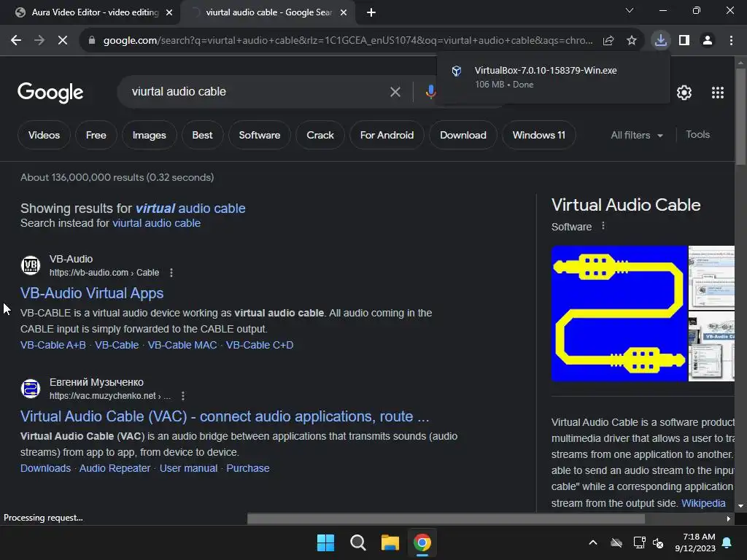The image size is (747, 560).
Task: Open site info padlock icon
Action: pos(92,41)
